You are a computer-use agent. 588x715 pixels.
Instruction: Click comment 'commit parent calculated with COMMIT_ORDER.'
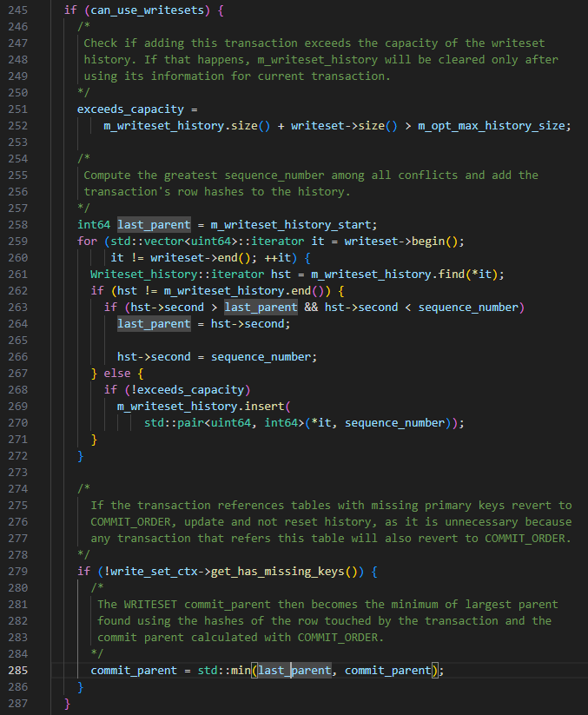(241, 638)
